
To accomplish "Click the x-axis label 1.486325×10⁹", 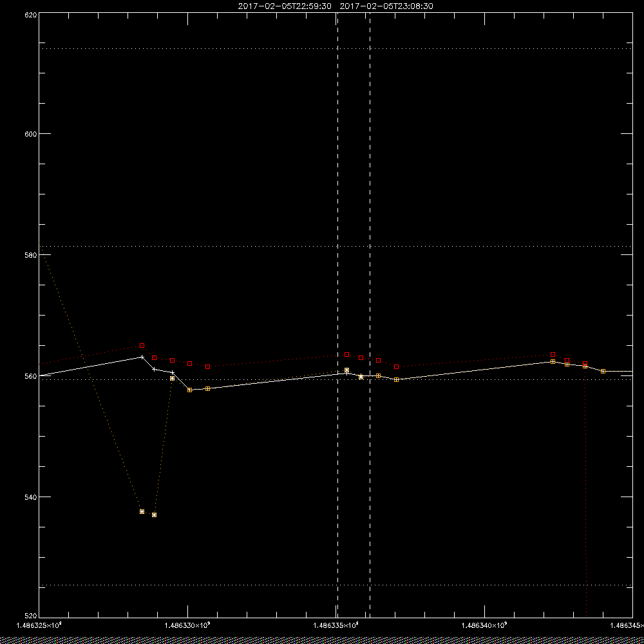I will coord(39,625).
